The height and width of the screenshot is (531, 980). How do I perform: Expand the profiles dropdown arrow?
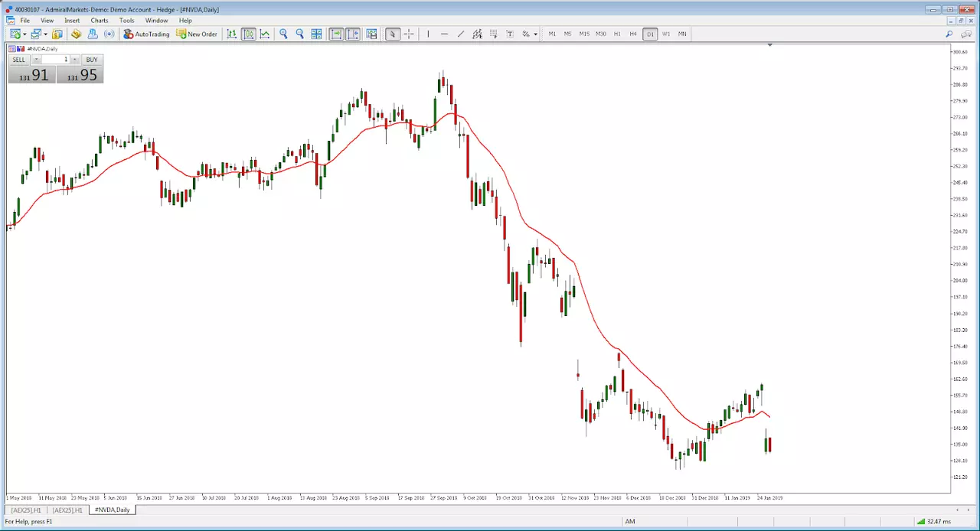45,34
